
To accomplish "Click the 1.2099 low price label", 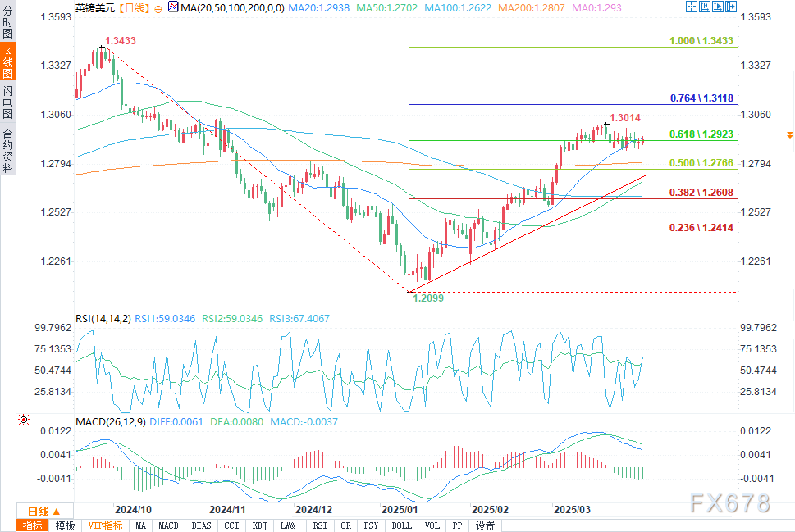I will click(428, 298).
